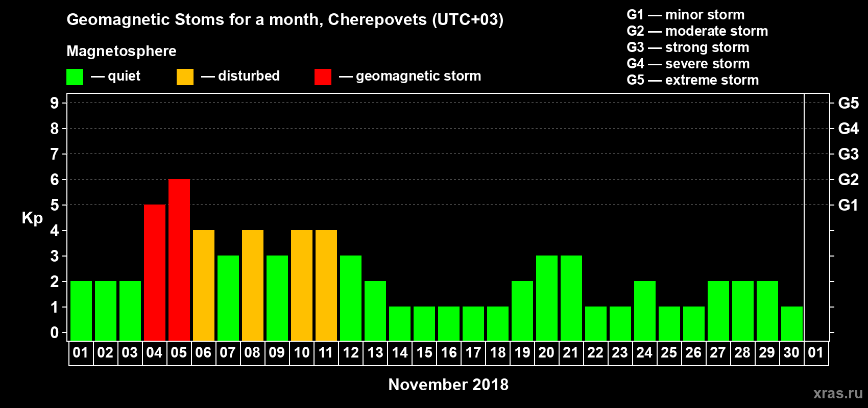Select the green bar for day 20
Image resolution: width=868 pixels, height=408 pixels.
(x=547, y=298)
